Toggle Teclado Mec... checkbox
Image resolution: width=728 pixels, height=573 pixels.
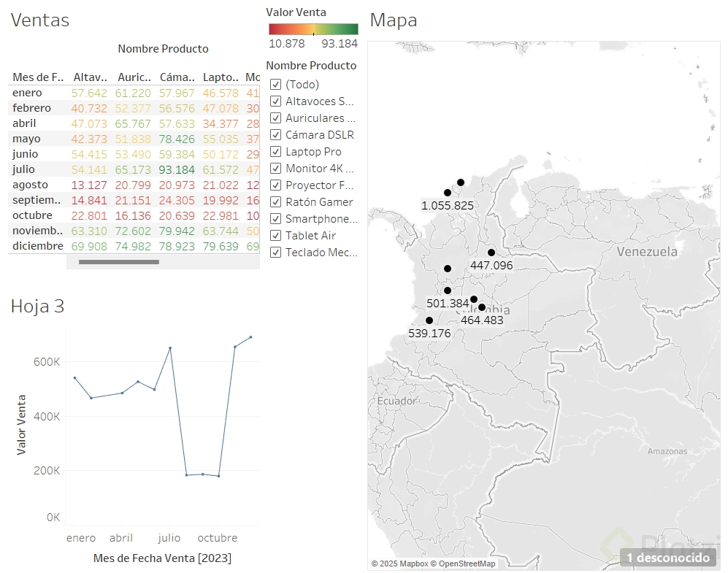click(x=276, y=253)
